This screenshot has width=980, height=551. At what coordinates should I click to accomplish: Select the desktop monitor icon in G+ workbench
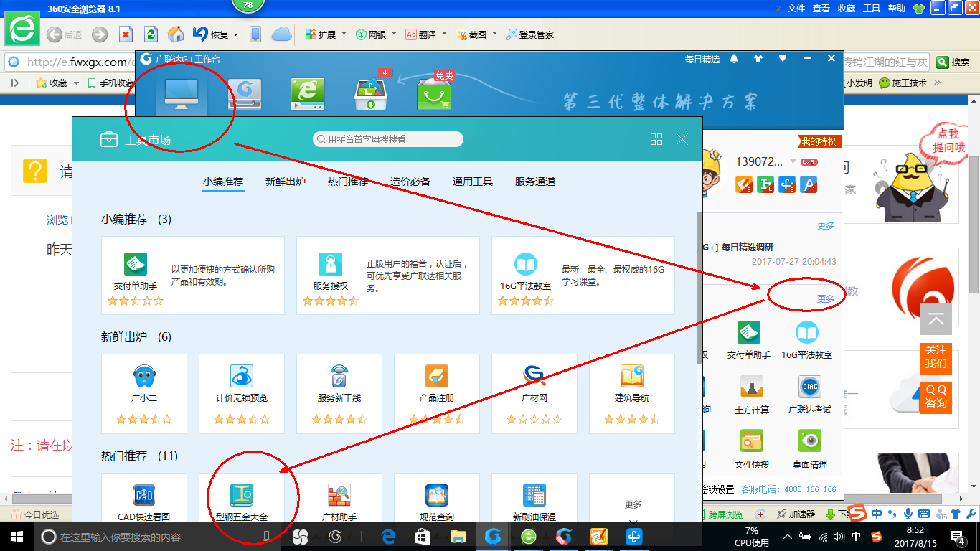pyautogui.click(x=182, y=93)
